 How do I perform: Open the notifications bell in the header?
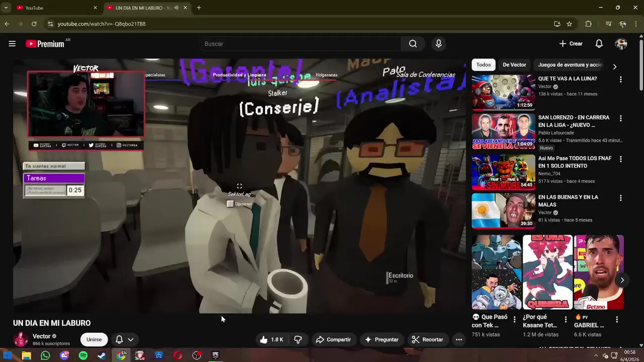tap(599, 44)
